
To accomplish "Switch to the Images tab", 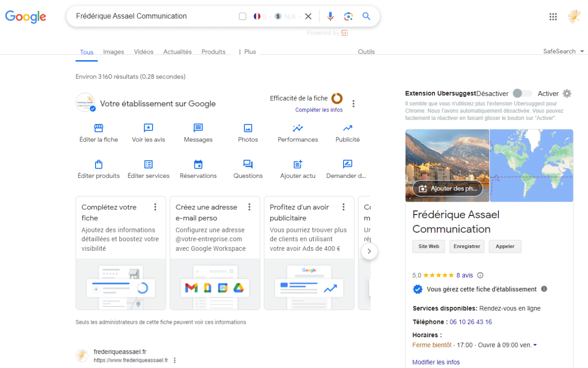I will click(x=113, y=52).
